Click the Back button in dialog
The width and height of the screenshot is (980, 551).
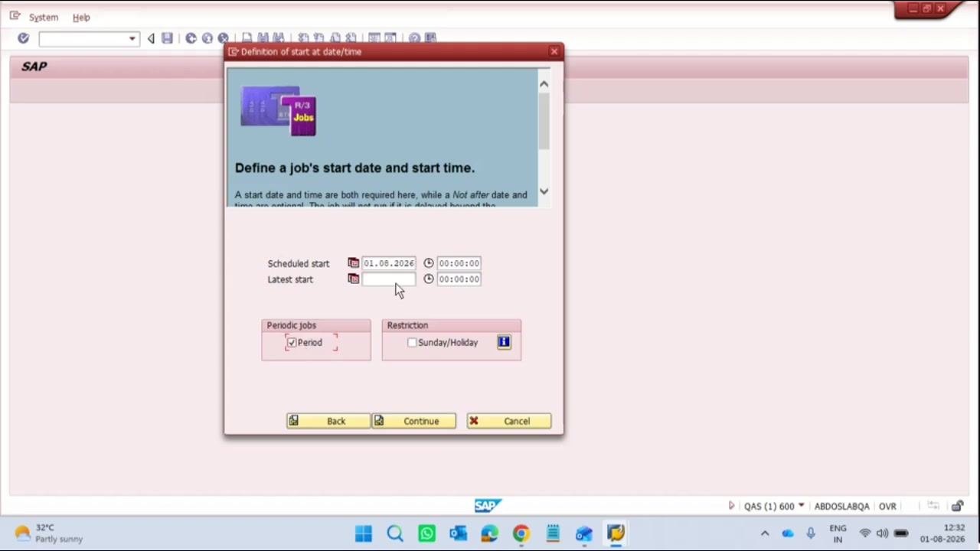pyautogui.click(x=328, y=421)
